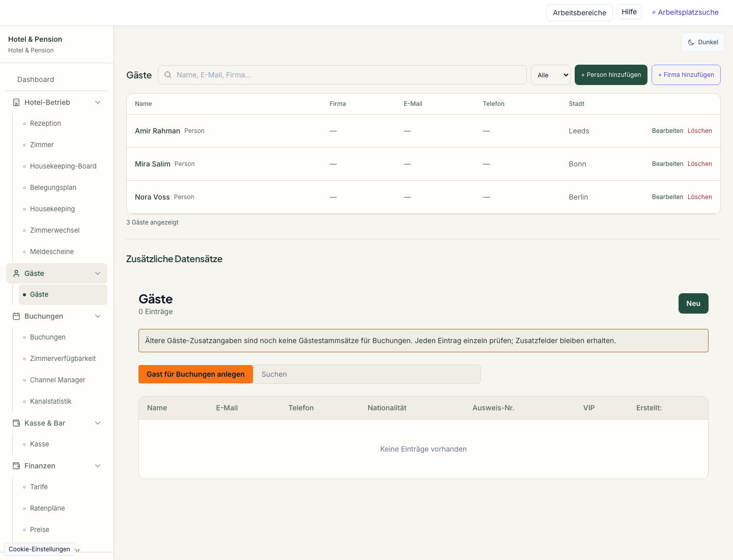Open the Alle filter dropdown
The width and height of the screenshot is (733, 560).
[551, 75]
